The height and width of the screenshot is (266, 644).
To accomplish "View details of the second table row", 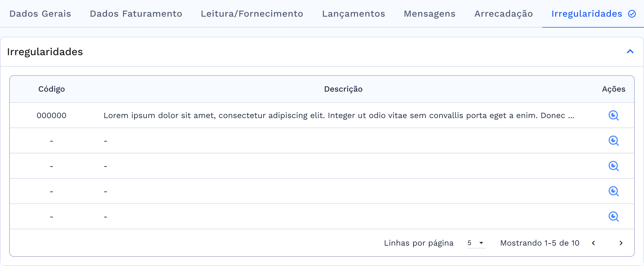I will [x=614, y=141].
